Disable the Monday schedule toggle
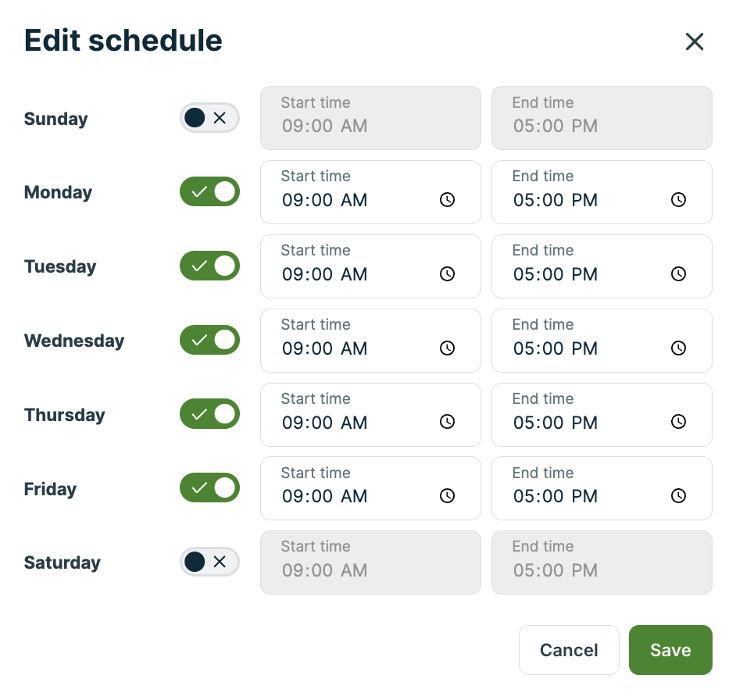 click(x=209, y=192)
